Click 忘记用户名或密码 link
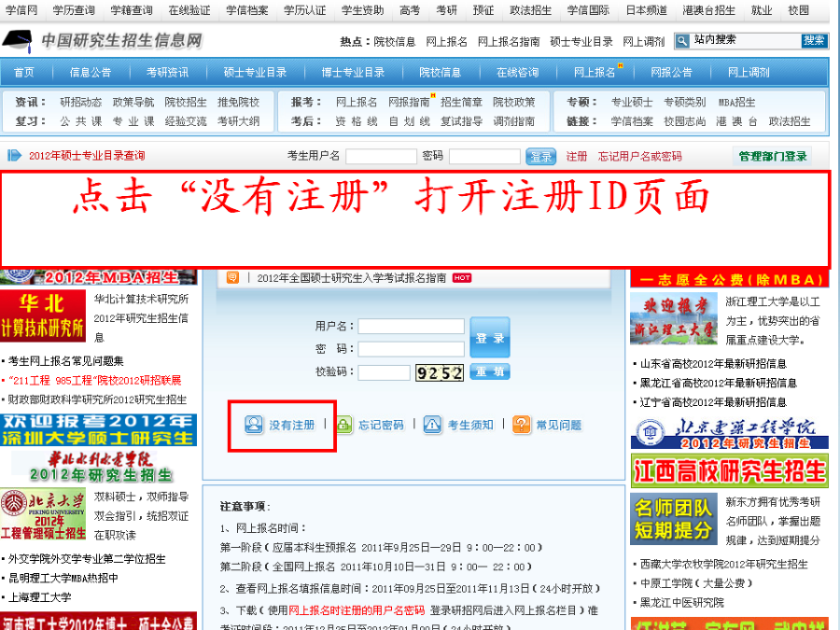 (639, 156)
